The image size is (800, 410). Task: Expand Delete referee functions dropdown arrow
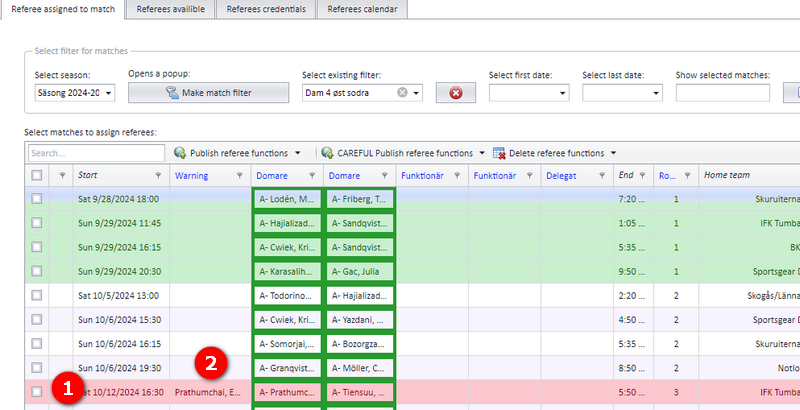pyautogui.click(x=613, y=153)
